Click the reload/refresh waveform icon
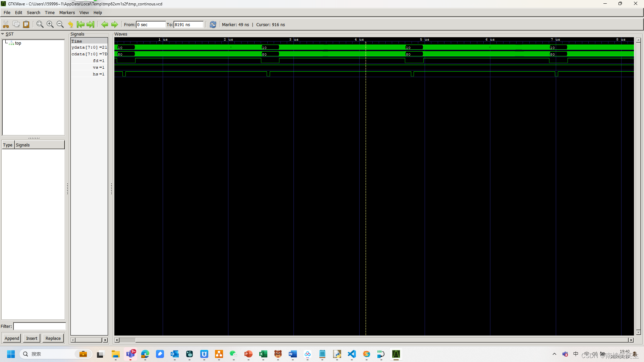644x362 pixels. (212, 24)
